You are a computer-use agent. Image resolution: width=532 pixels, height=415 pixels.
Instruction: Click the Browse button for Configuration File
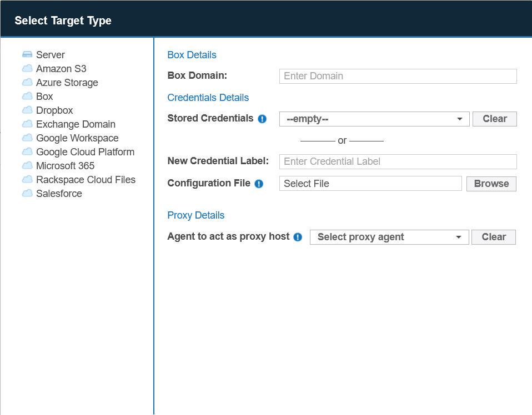click(491, 183)
